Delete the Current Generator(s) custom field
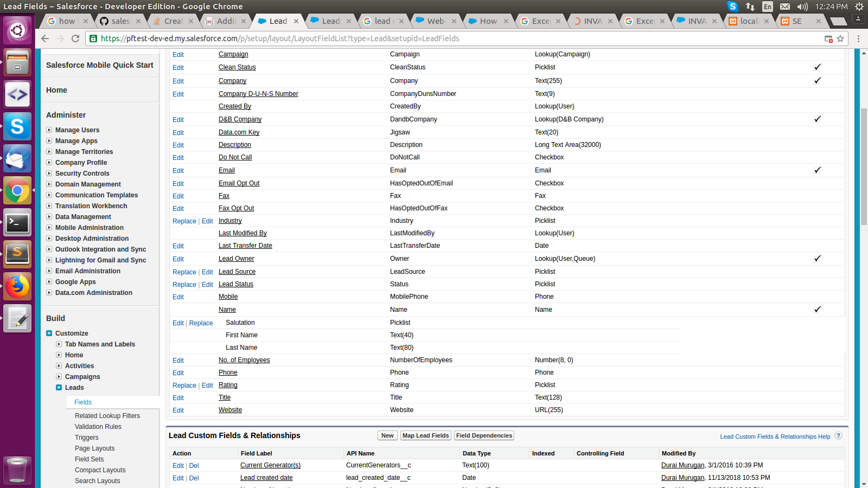The image size is (868, 488). (x=194, y=466)
